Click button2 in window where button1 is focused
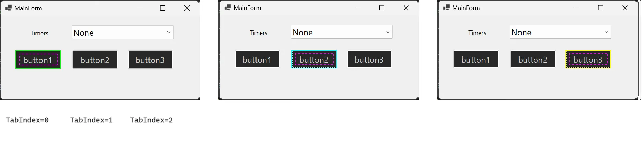644x142 pixels. tap(95, 60)
